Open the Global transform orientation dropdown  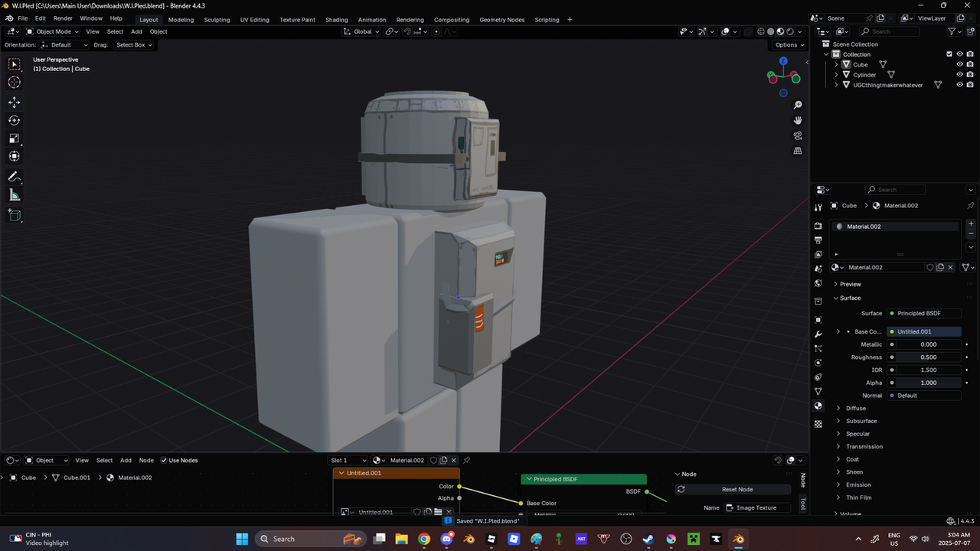click(x=361, y=31)
